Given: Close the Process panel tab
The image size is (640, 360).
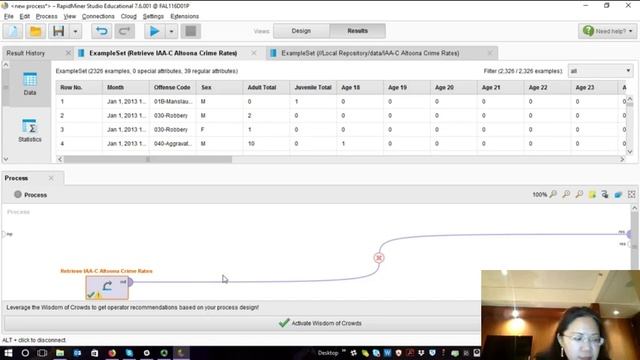Looking at the screenshot, I should (x=51, y=178).
